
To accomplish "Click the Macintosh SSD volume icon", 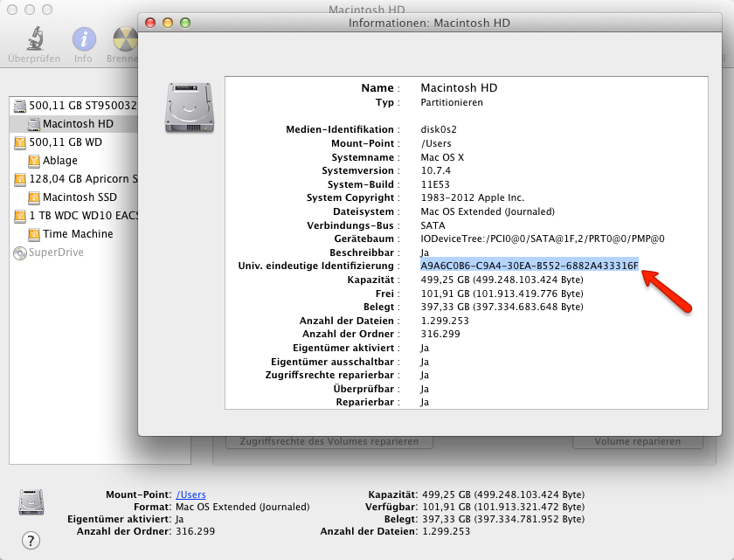I will pos(34,197).
